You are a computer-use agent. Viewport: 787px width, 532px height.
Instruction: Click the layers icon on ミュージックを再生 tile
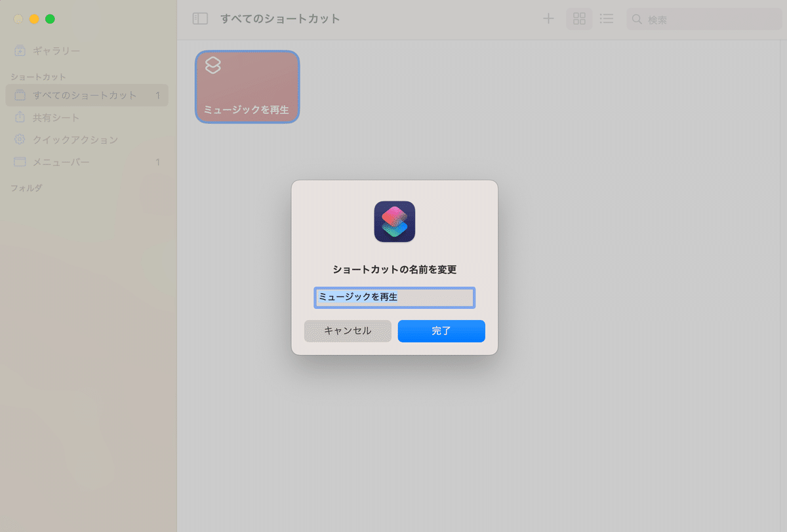tap(213, 65)
